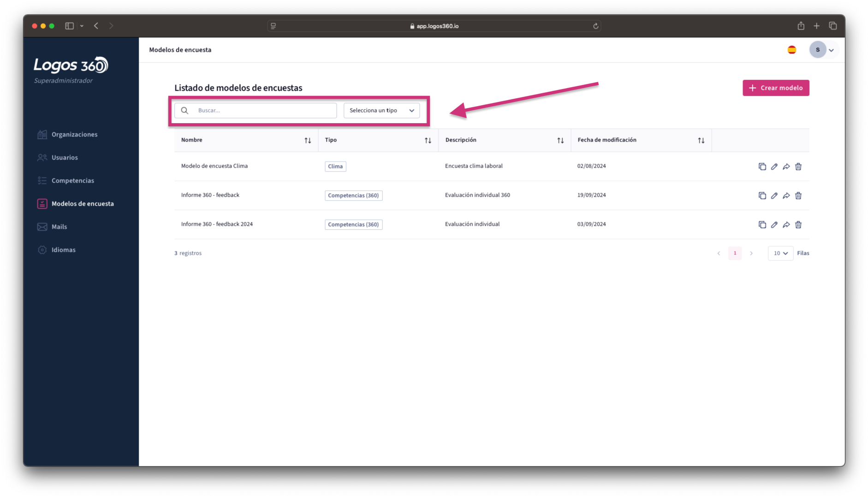868x496 pixels.
Task: Share the Informe 360 - feedback 2024 model
Action: click(x=786, y=225)
